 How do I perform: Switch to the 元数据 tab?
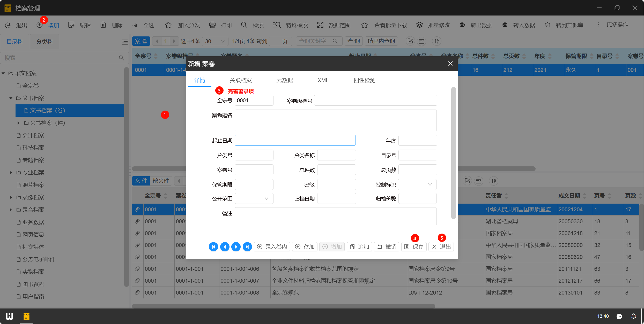(x=284, y=80)
